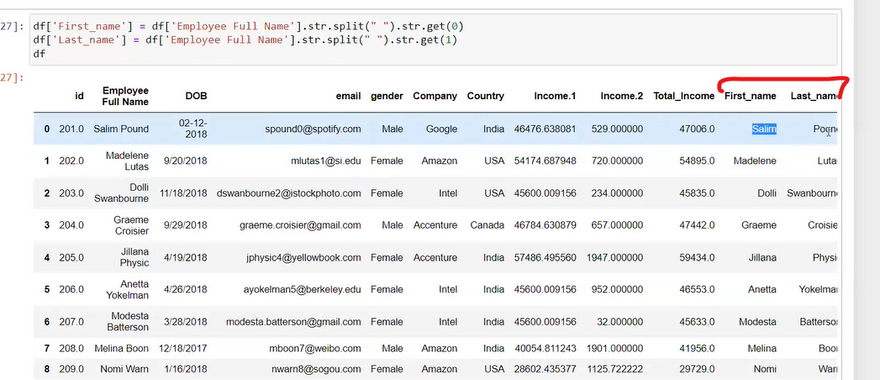Screen dimensions: 880x380
Task: Click Income.2 value 1125.722222
Action: click(615, 369)
